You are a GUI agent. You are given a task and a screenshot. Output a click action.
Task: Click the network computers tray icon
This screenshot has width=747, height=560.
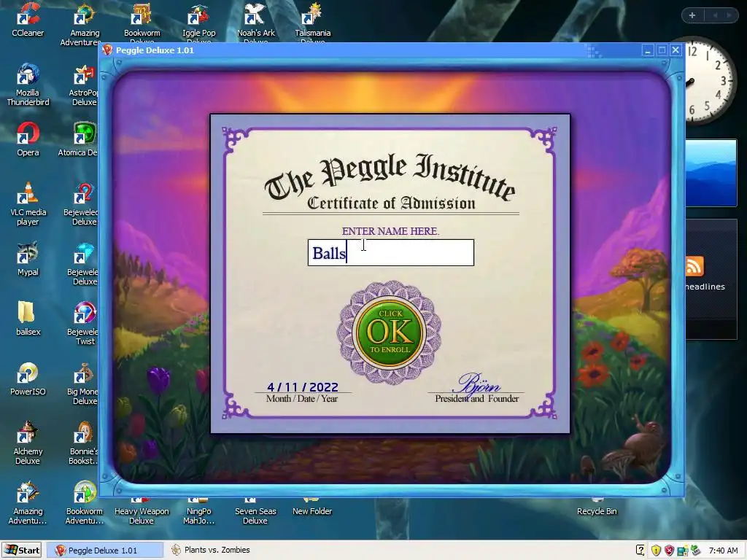click(x=683, y=551)
